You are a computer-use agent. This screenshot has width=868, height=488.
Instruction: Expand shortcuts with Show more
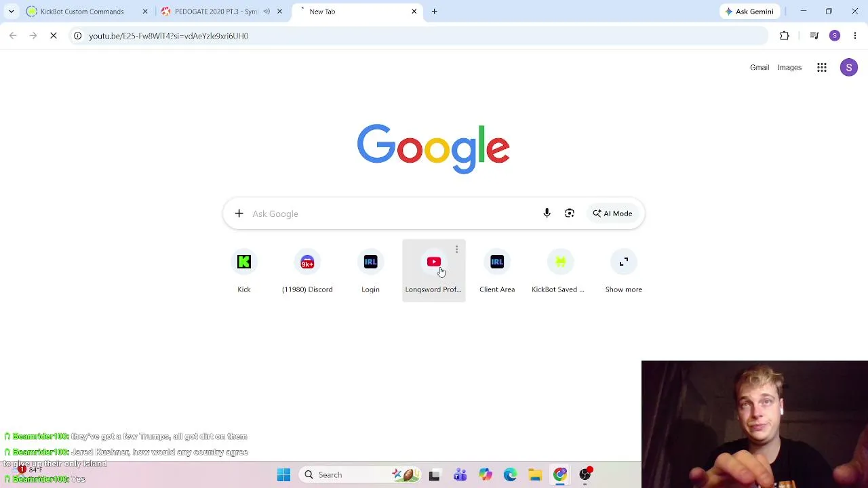624,271
